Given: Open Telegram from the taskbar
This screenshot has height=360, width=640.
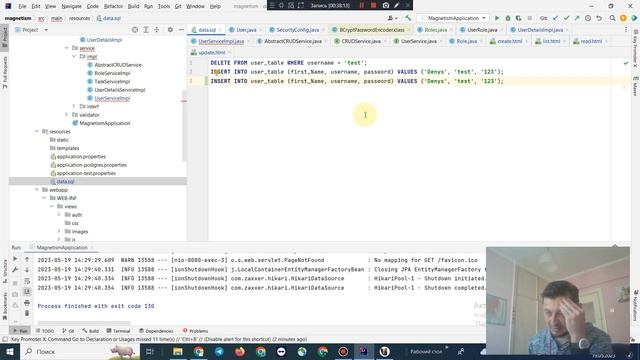Looking at the screenshot, I should pos(219,351).
